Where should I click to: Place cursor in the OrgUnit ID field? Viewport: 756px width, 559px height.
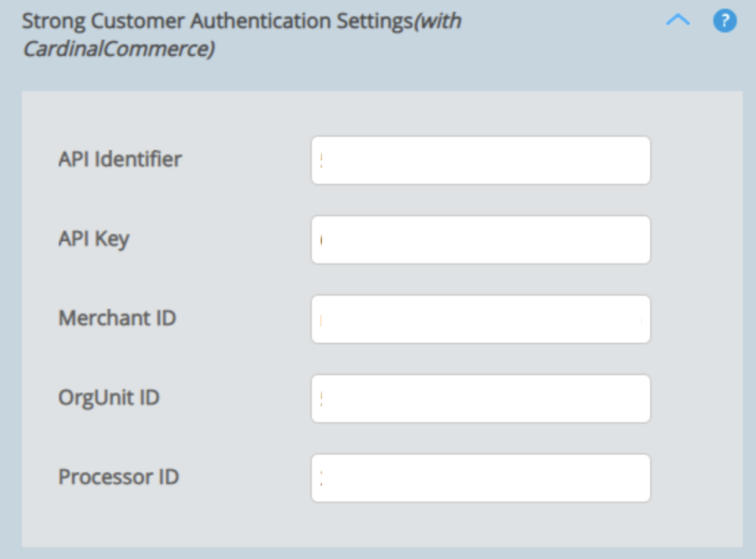(479, 398)
